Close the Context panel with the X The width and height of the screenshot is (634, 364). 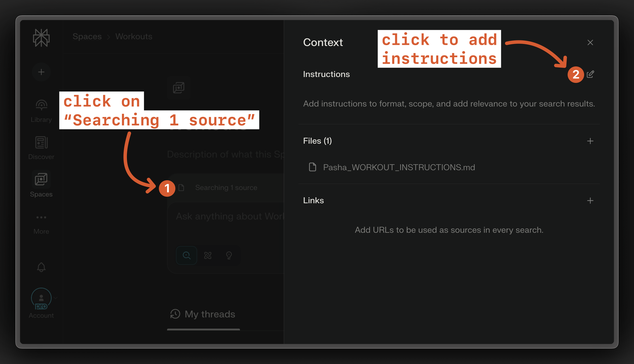(590, 42)
